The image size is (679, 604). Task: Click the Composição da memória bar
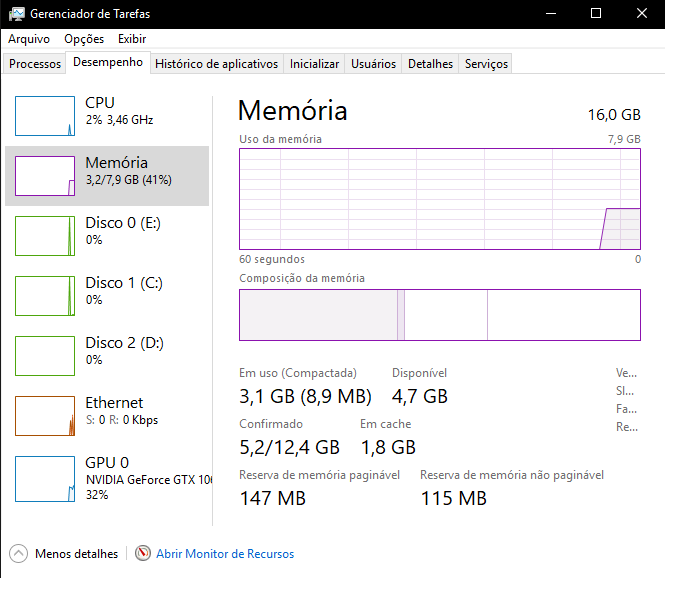click(x=439, y=315)
